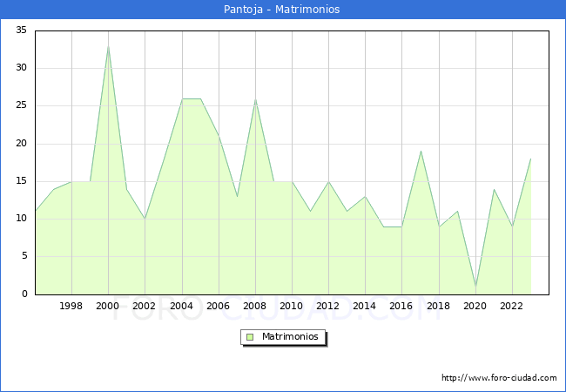Click the 5 y-axis value

(24, 256)
